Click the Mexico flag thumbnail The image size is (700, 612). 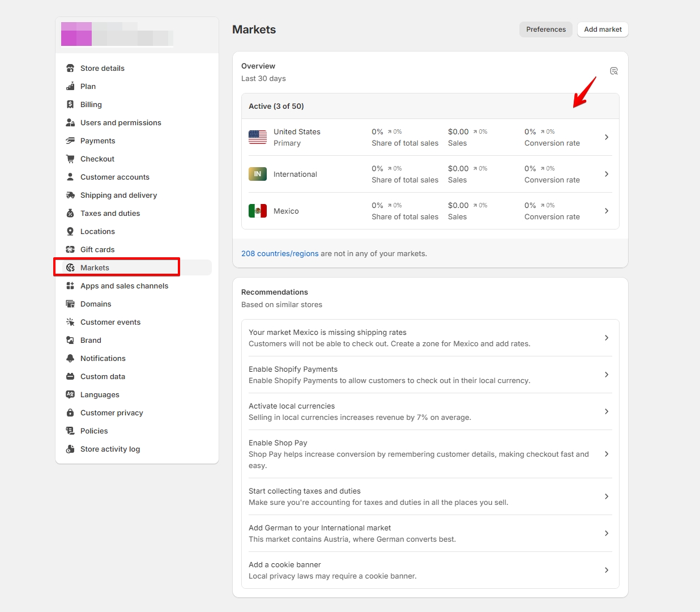[x=258, y=211]
